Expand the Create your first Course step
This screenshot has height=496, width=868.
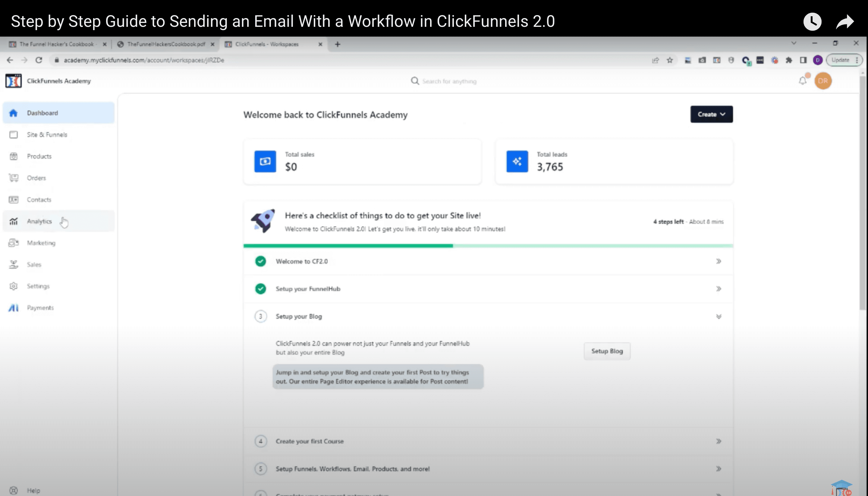[719, 441]
